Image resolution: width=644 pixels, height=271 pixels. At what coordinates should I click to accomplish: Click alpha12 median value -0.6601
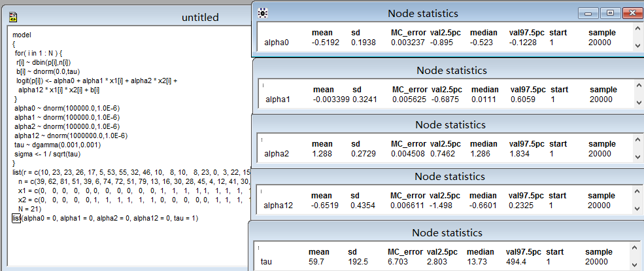pos(482,205)
